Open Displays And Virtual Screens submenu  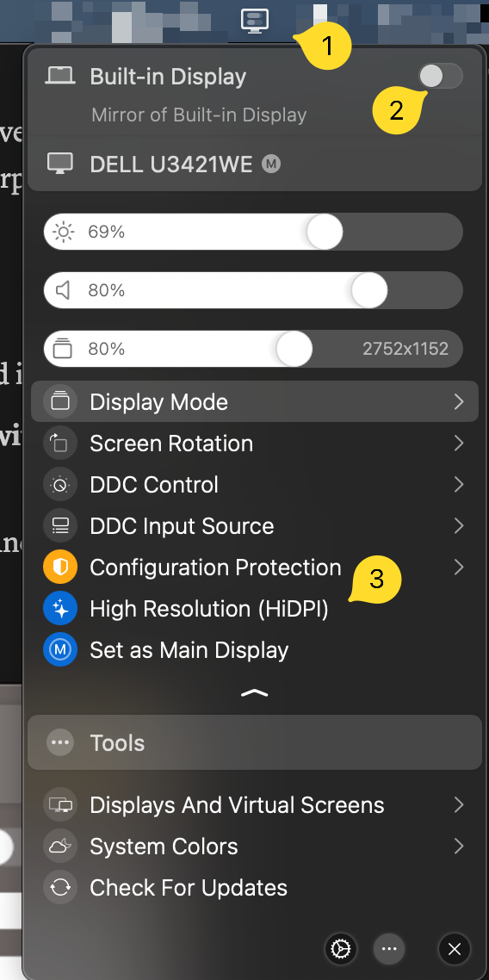[254, 805]
